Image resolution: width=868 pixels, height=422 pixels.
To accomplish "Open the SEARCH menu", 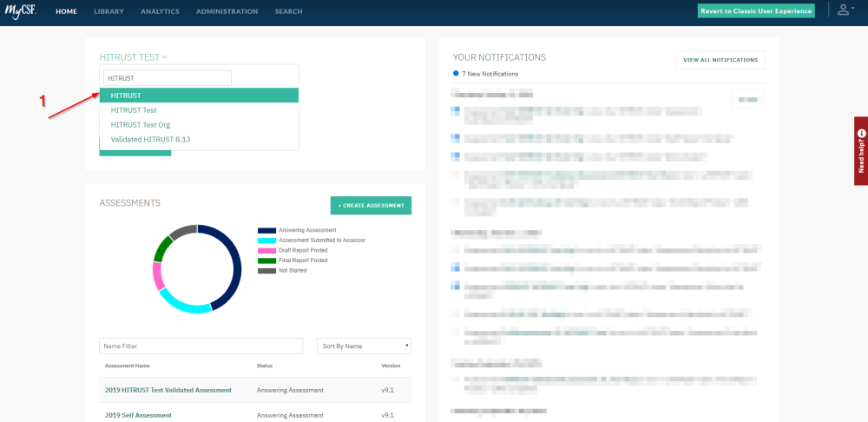I will 289,11.
